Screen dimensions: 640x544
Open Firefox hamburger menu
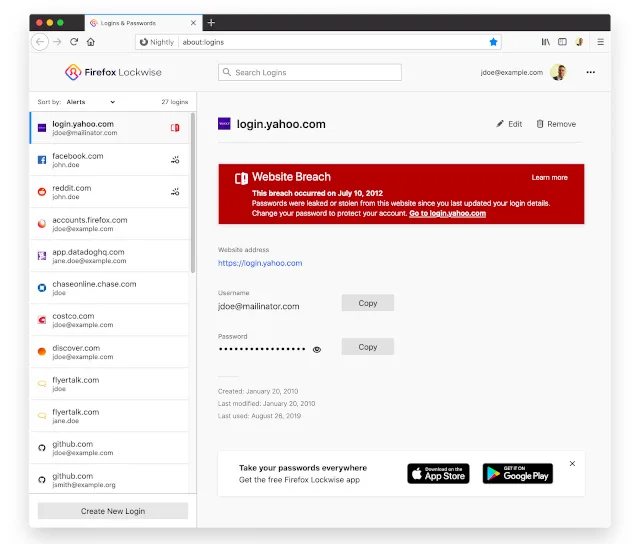point(600,42)
